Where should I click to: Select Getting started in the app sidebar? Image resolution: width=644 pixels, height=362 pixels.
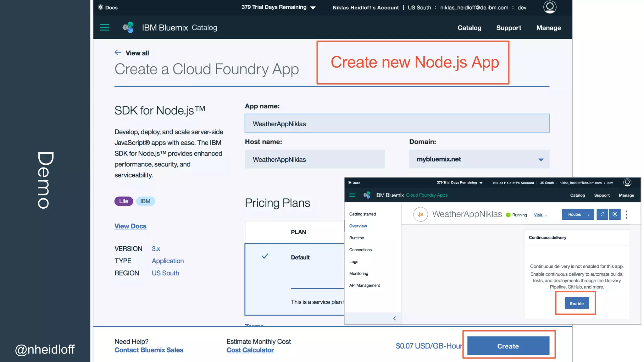[x=363, y=214]
